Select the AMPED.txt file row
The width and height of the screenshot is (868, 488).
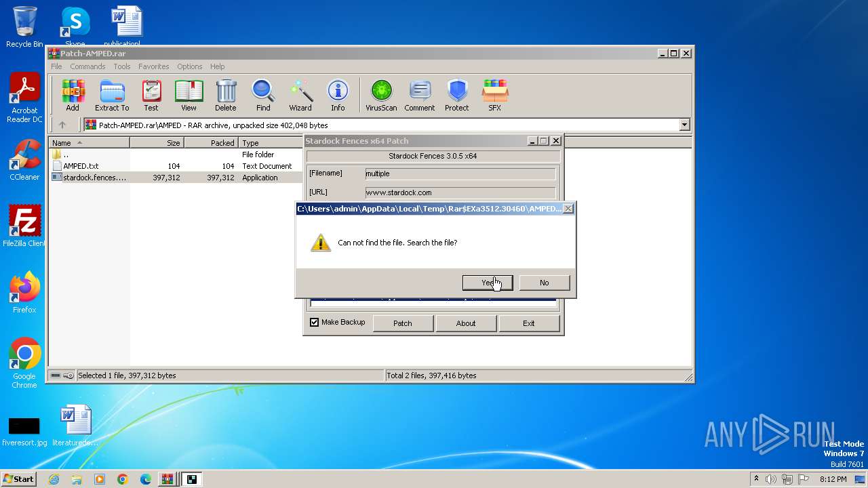click(x=176, y=166)
